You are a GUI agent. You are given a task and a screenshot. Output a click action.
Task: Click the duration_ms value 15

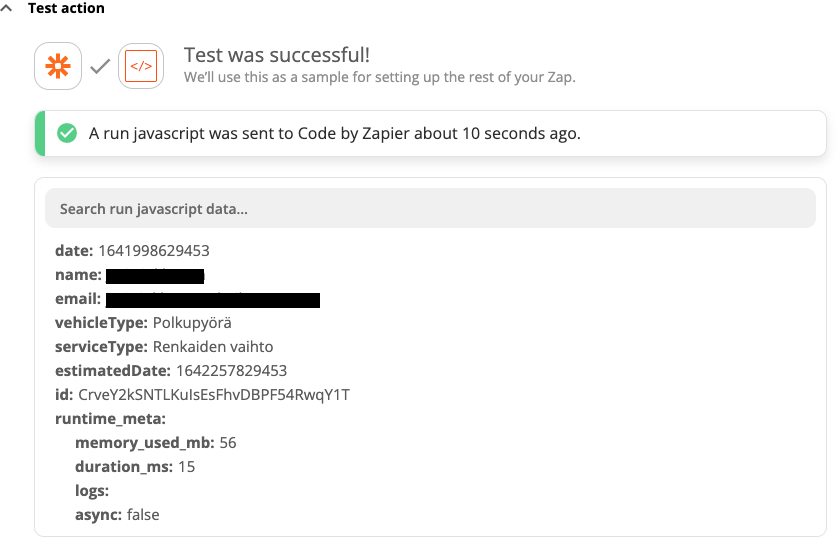click(186, 467)
